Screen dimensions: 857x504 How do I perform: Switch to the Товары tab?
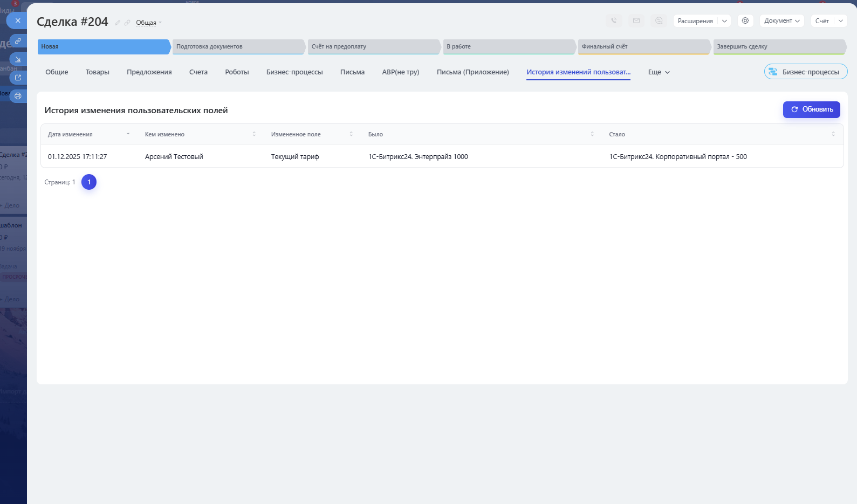click(x=97, y=72)
